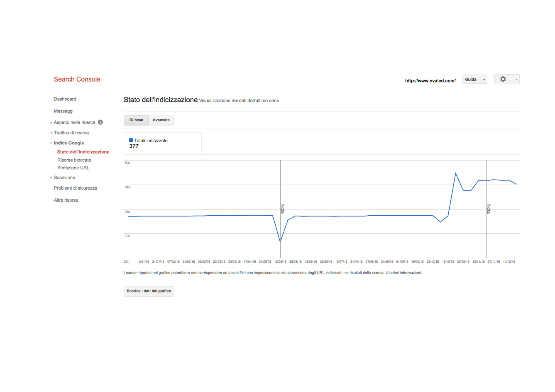Click the 10/01/16 axis date label
This screenshot has width=555, height=392.
[143, 262]
